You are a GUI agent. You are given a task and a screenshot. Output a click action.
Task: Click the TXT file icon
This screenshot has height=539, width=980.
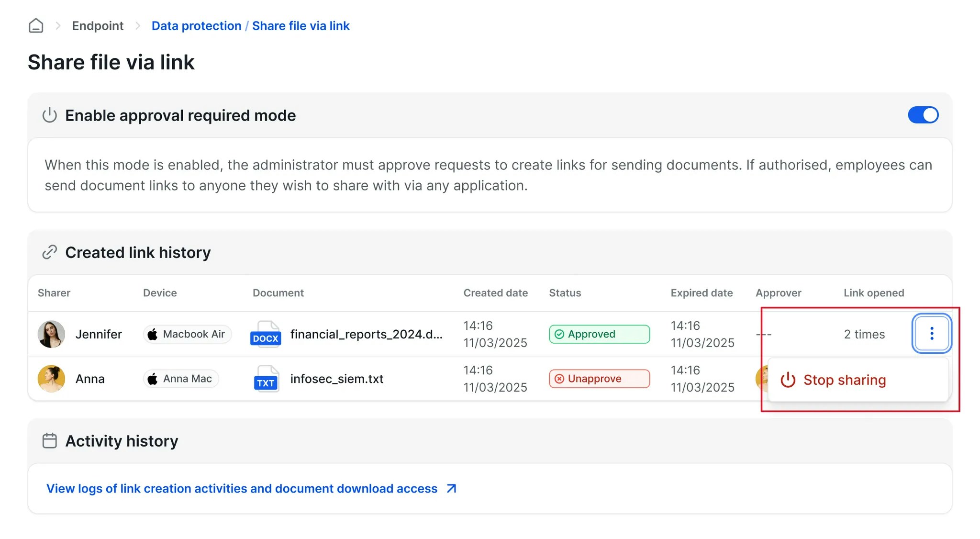point(266,379)
